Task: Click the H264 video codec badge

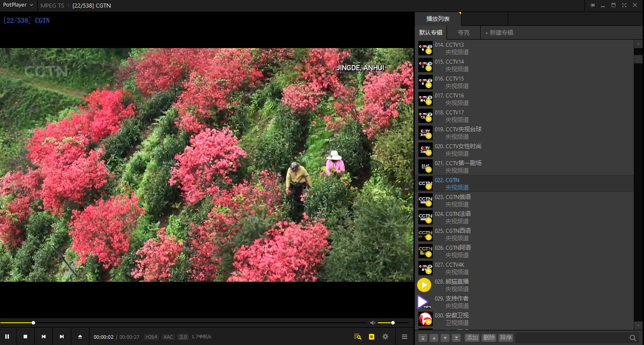Action: [x=151, y=337]
